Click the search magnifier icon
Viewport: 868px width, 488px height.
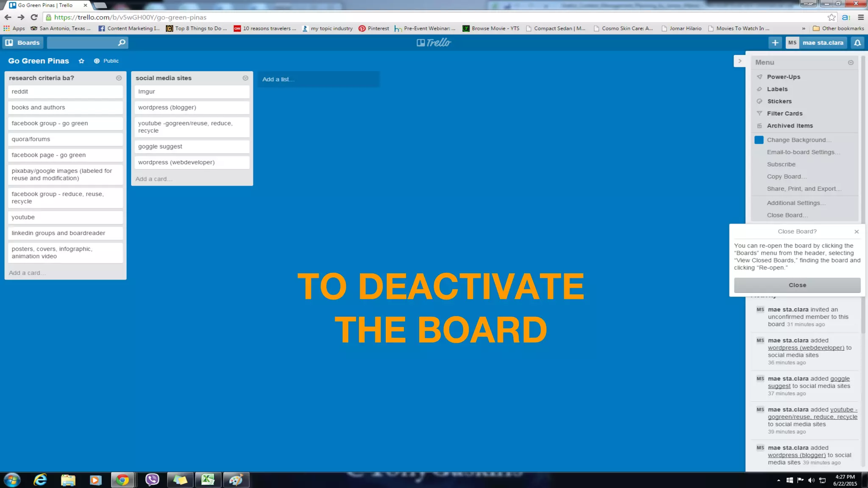pyautogui.click(x=122, y=43)
